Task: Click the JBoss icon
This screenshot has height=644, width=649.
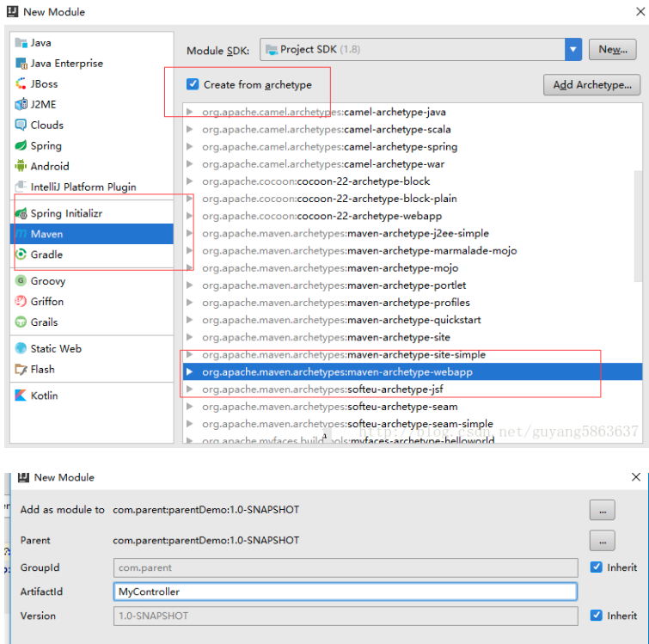Action: pos(21,84)
